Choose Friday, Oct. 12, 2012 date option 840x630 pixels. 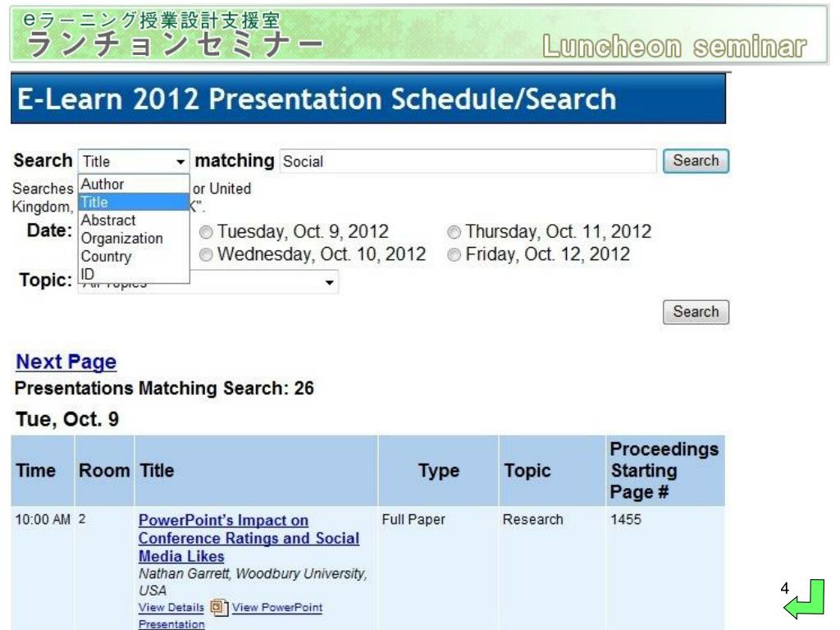454,254
